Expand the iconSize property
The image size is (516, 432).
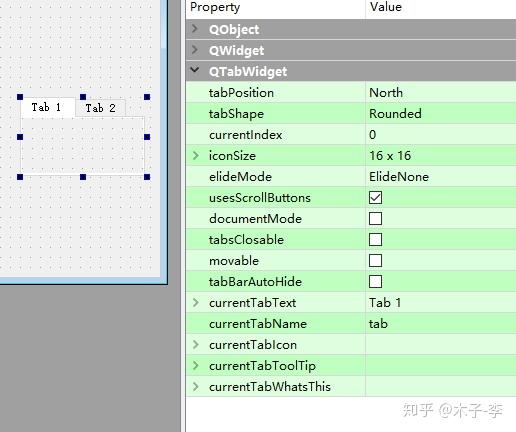click(x=196, y=155)
